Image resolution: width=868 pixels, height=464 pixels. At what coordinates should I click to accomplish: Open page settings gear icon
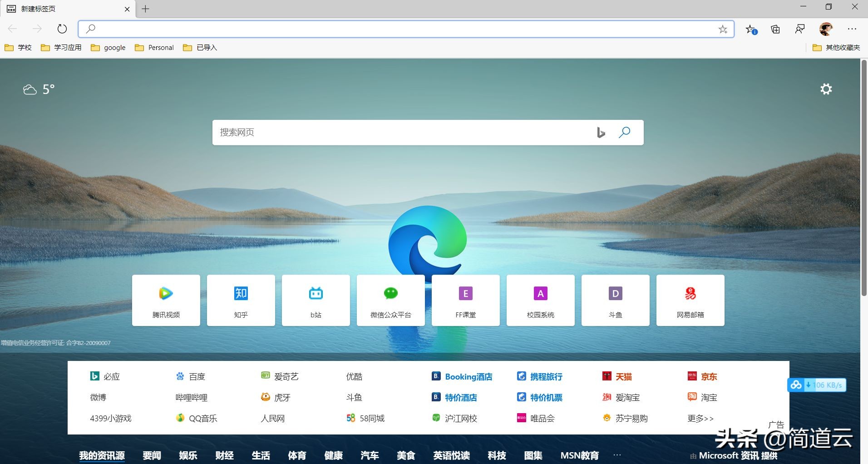tap(826, 89)
